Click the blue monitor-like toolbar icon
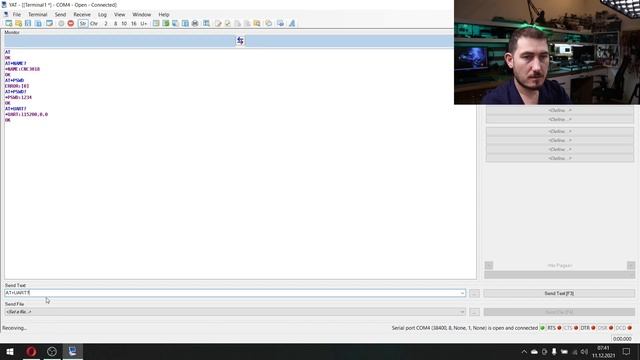 click(280, 23)
